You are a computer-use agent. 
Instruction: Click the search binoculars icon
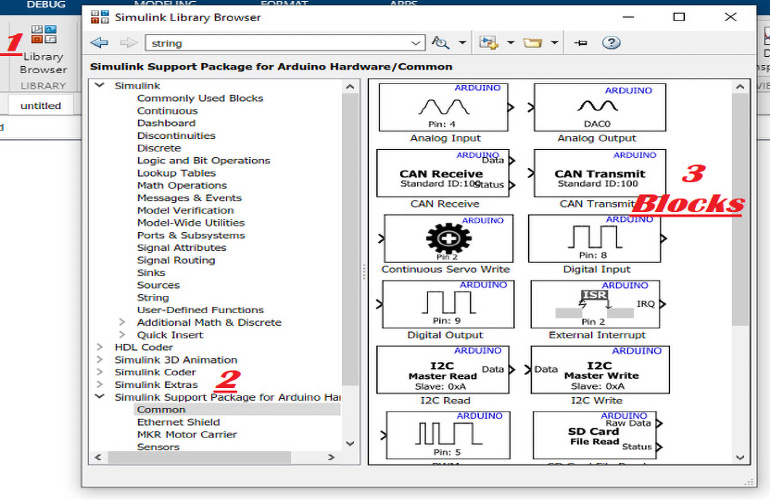tap(441, 43)
